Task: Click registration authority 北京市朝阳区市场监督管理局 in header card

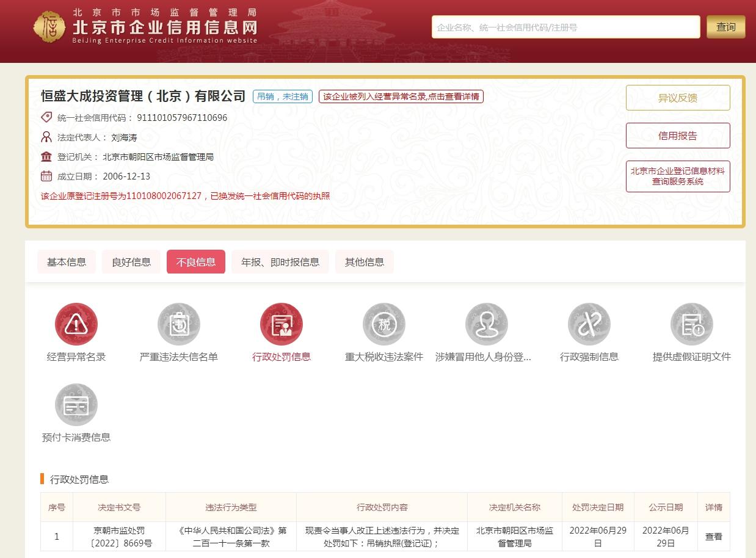Action: [158, 157]
